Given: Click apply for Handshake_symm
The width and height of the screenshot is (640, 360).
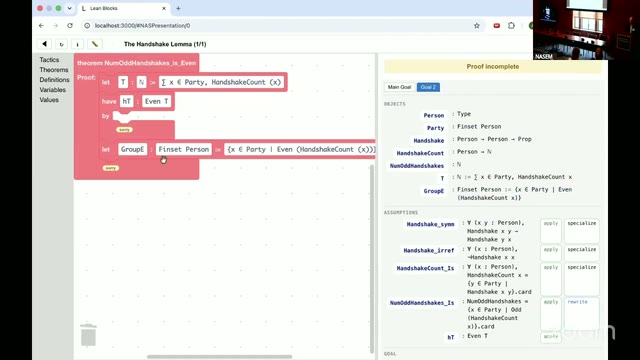Looking at the screenshot, I should click(x=551, y=231).
